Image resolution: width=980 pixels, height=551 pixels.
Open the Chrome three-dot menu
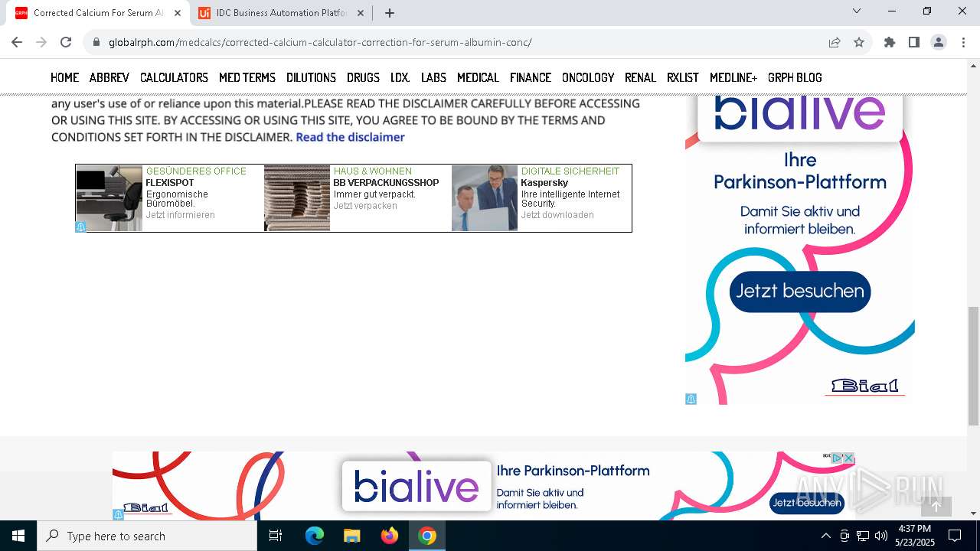pyautogui.click(x=963, y=42)
